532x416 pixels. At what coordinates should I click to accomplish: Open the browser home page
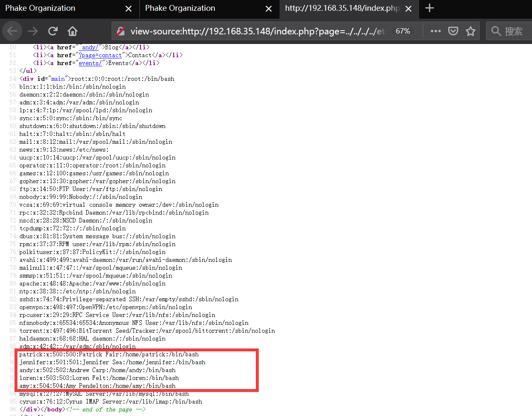pyautogui.click(x=72, y=31)
